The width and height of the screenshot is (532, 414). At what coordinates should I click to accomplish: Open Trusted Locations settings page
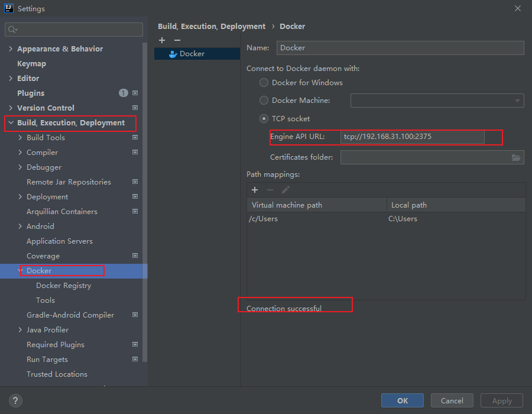[57, 374]
